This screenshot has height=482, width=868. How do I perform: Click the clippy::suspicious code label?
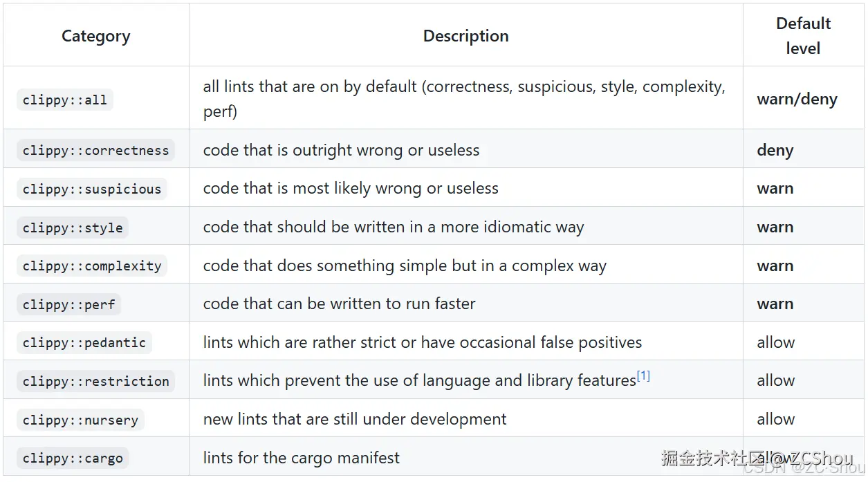pos(91,189)
